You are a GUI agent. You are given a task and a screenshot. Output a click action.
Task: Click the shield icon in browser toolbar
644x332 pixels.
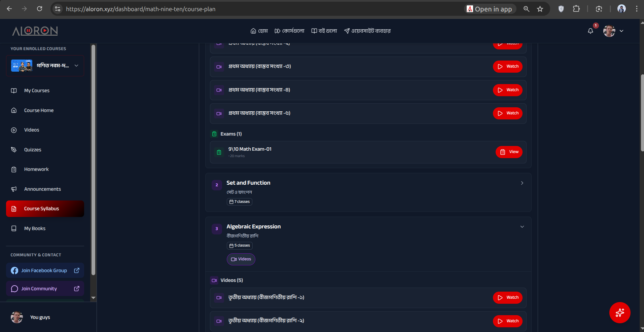(x=561, y=9)
